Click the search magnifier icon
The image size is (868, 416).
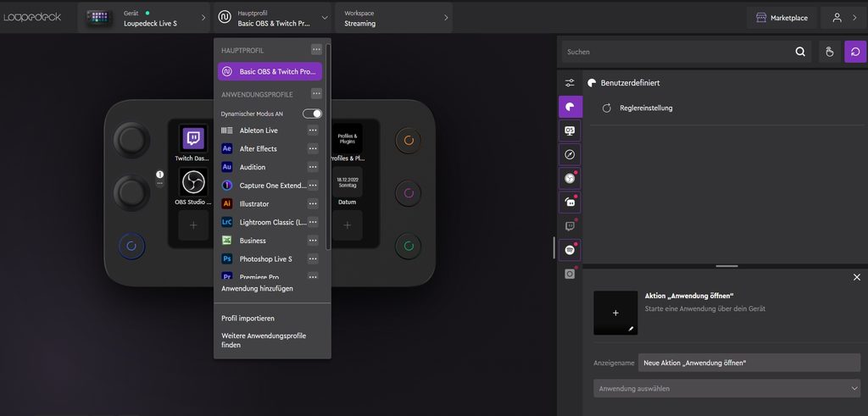[800, 52]
